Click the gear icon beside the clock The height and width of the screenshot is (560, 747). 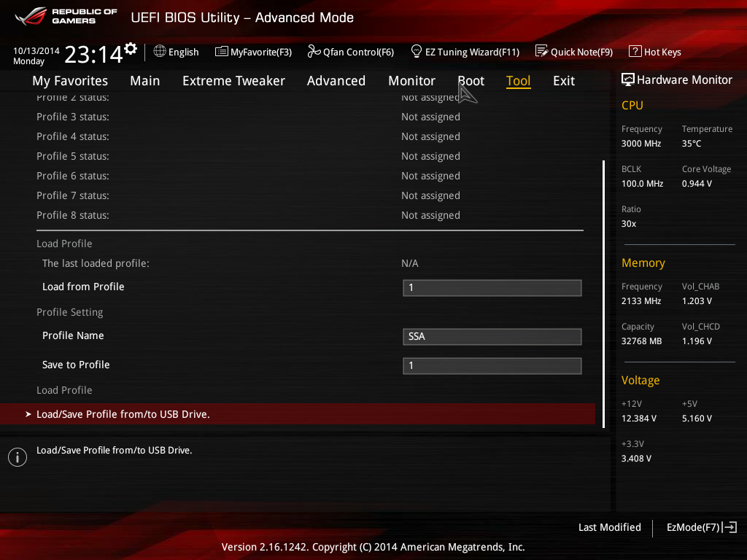[131, 49]
